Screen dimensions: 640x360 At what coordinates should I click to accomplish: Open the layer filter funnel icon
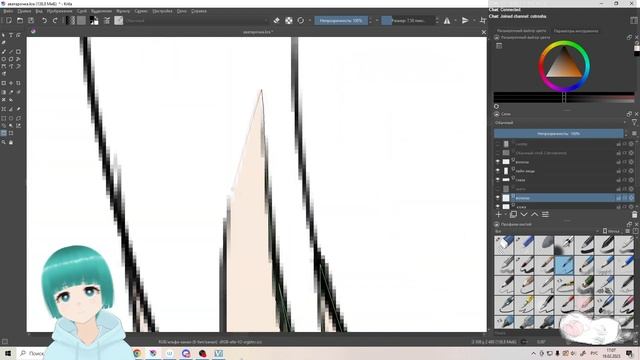coord(634,122)
